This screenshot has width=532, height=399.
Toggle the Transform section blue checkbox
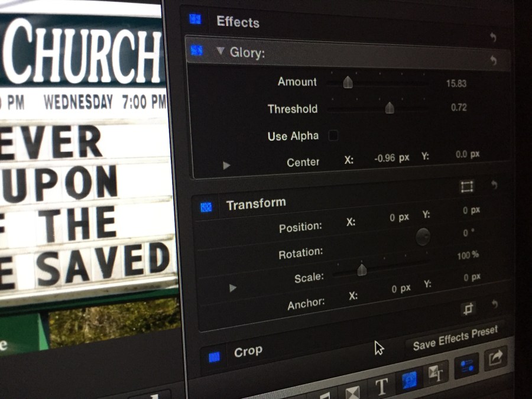[x=206, y=206]
